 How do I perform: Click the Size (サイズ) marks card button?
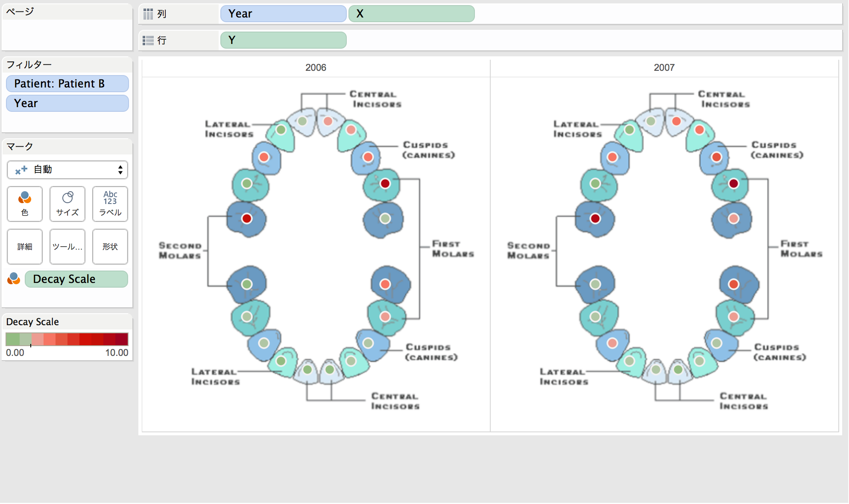tap(67, 204)
